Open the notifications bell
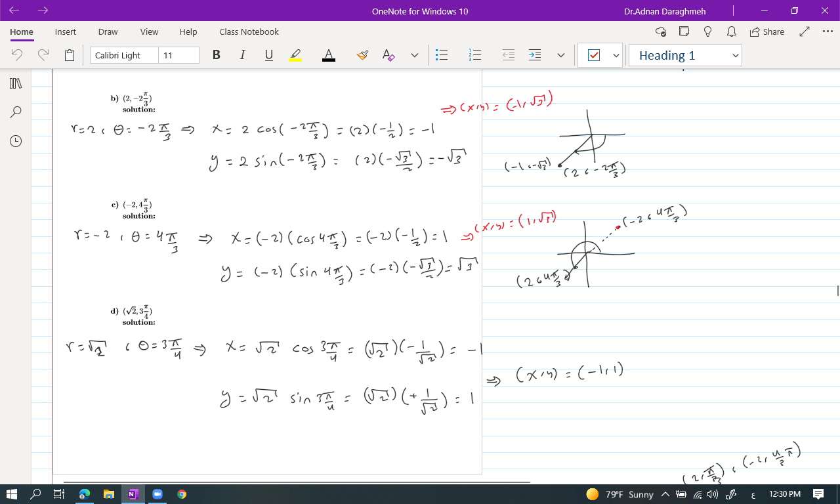The width and height of the screenshot is (840, 504). coord(730,31)
